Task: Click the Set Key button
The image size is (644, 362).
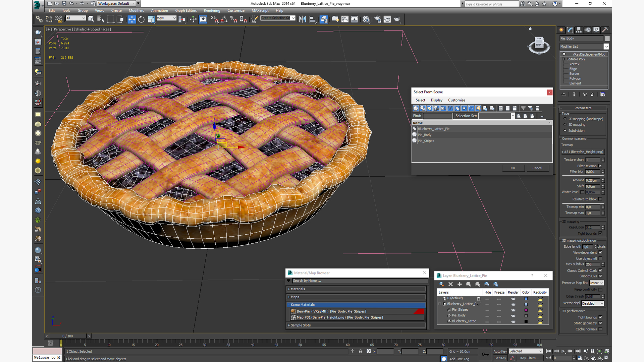Action: [500, 358]
